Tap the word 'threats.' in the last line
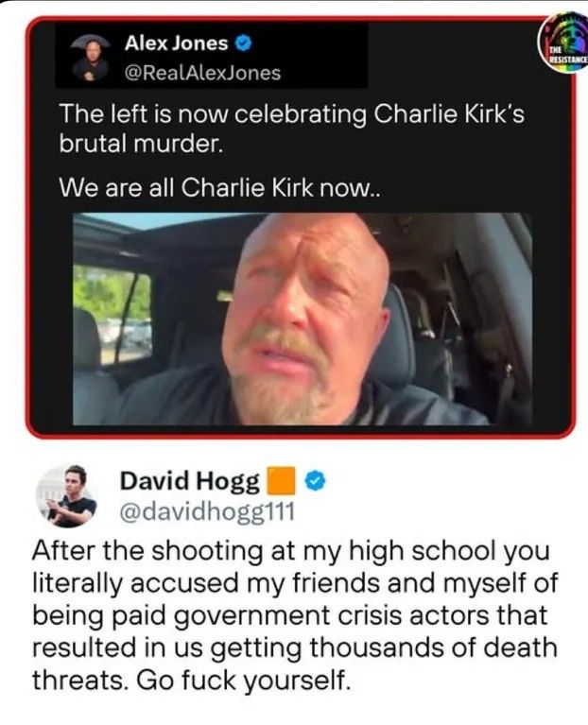 (x=80, y=680)
